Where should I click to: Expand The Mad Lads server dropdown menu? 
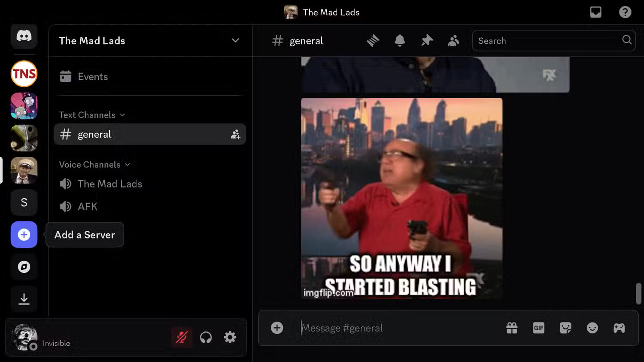pos(235,41)
